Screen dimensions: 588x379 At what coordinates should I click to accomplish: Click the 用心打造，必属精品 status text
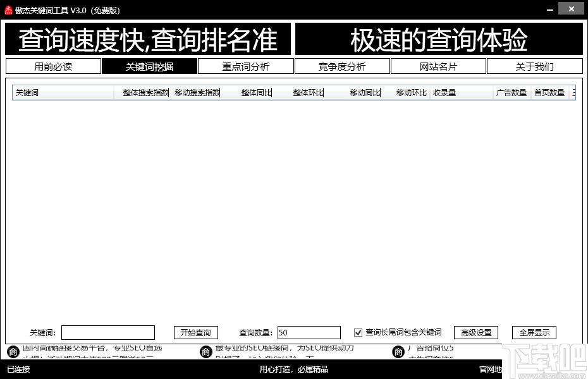point(293,370)
